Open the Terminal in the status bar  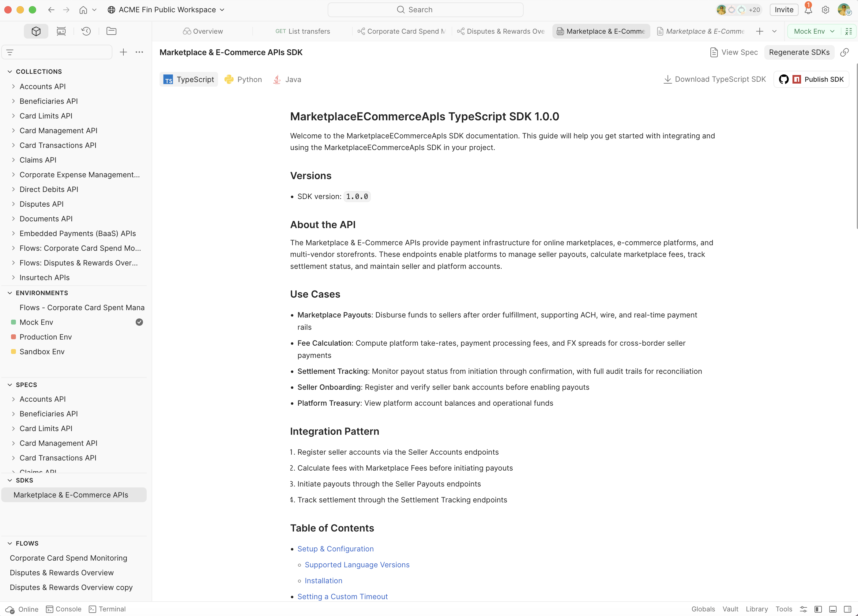107,609
